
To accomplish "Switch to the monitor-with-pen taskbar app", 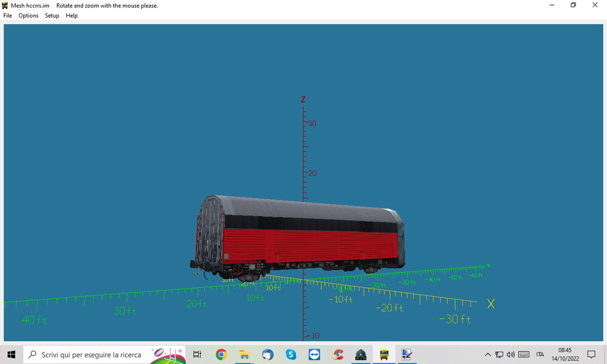I will [x=407, y=354].
